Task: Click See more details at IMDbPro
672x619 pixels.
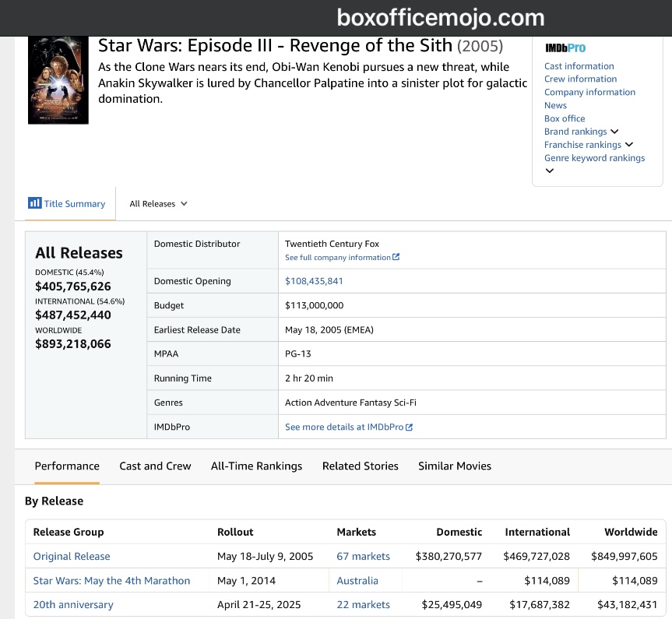Action: coord(344,427)
